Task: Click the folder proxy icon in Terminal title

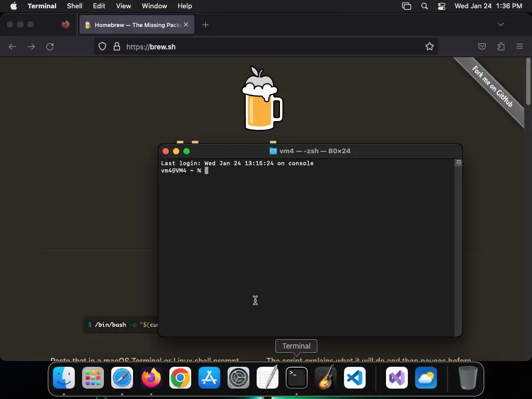Action: 273,151
